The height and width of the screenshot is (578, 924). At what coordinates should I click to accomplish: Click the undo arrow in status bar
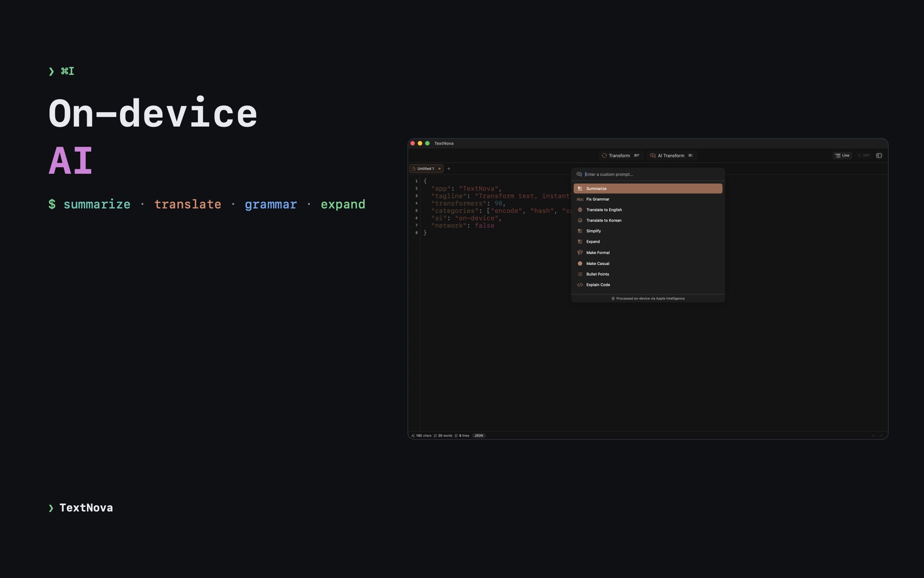(873, 435)
